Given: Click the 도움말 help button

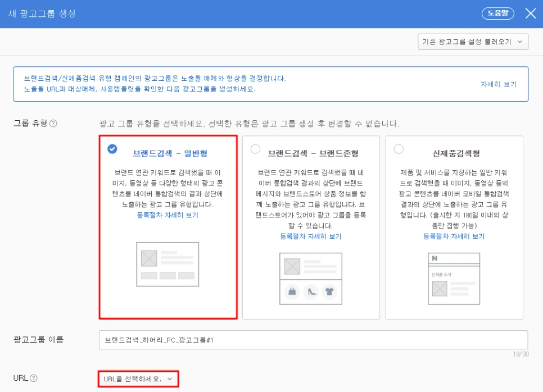Looking at the screenshot, I should pyautogui.click(x=497, y=13).
